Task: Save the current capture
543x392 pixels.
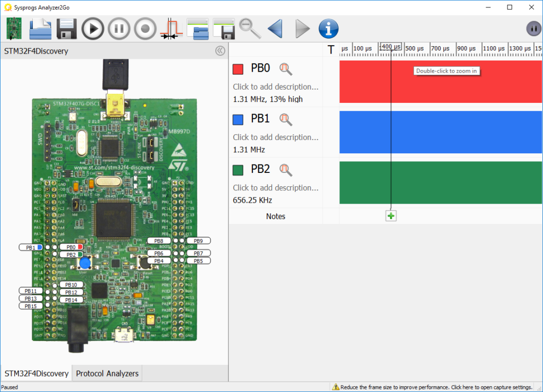Action: click(66, 29)
